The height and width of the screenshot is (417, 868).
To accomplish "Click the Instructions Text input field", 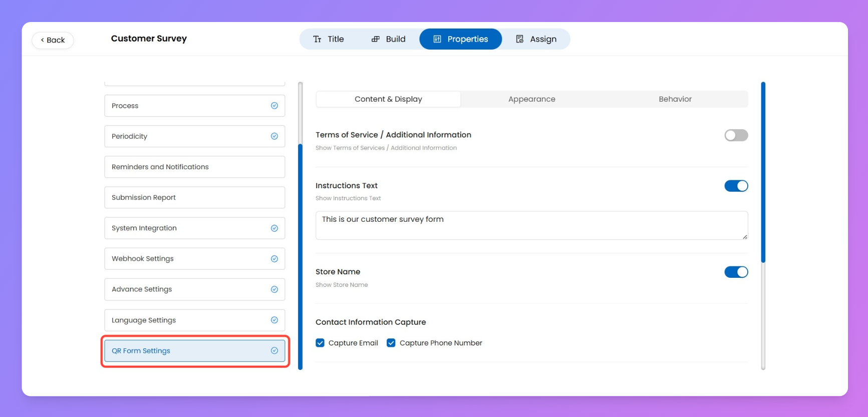I will [x=531, y=225].
